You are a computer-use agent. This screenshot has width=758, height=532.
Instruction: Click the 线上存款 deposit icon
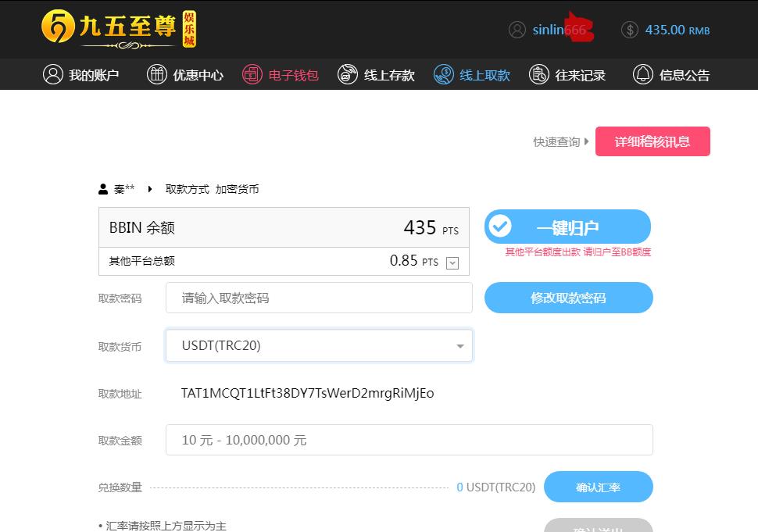coord(347,74)
